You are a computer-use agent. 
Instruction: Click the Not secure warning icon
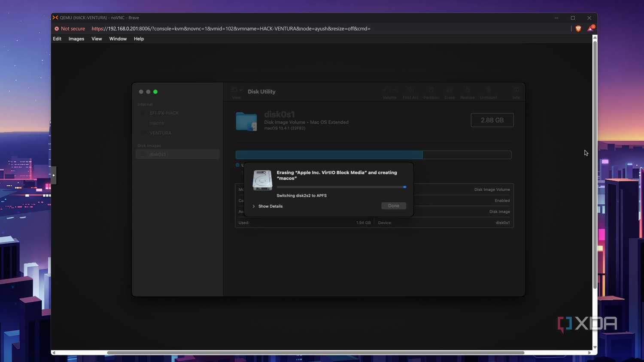pyautogui.click(x=57, y=29)
